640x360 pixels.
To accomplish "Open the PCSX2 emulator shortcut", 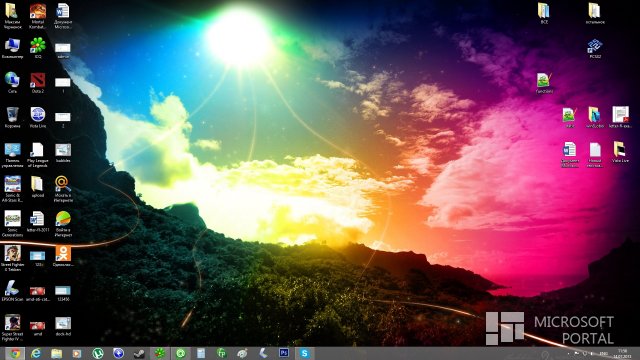I will click(595, 49).
